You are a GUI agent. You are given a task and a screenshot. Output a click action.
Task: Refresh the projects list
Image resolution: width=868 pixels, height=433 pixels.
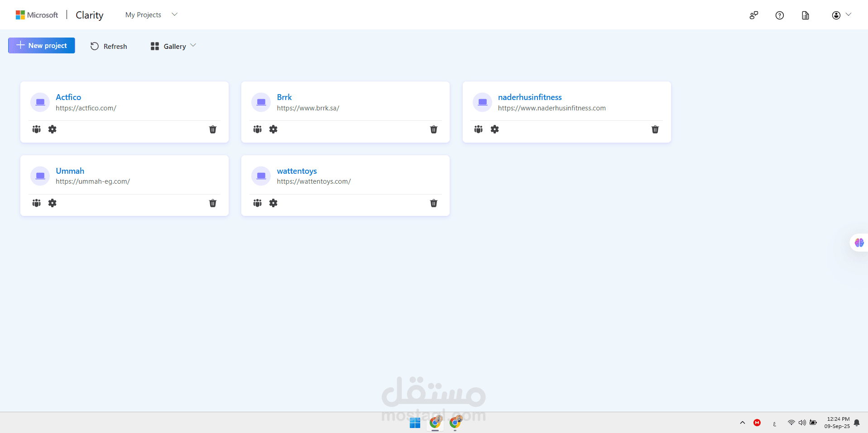coord(109,46)
